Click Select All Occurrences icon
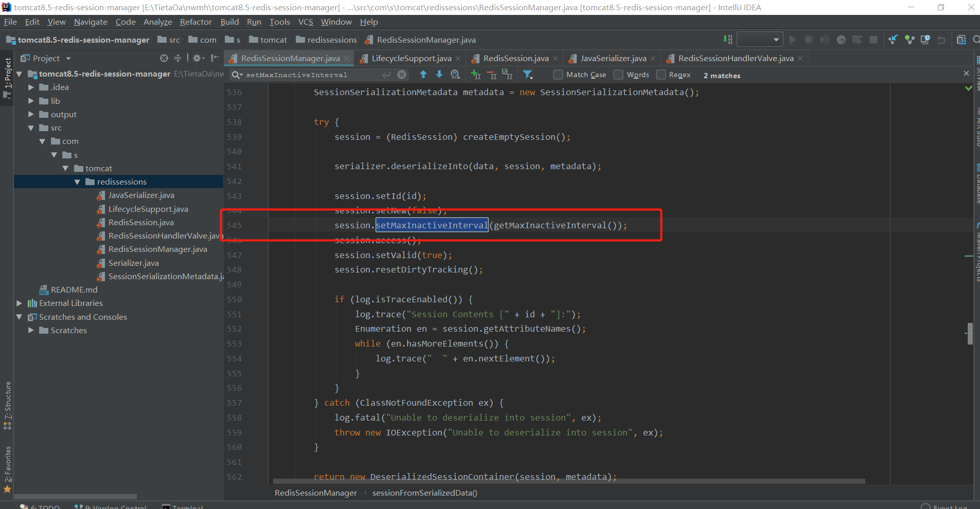This screenshot has width=980, height=509. (x=507, y=75)
